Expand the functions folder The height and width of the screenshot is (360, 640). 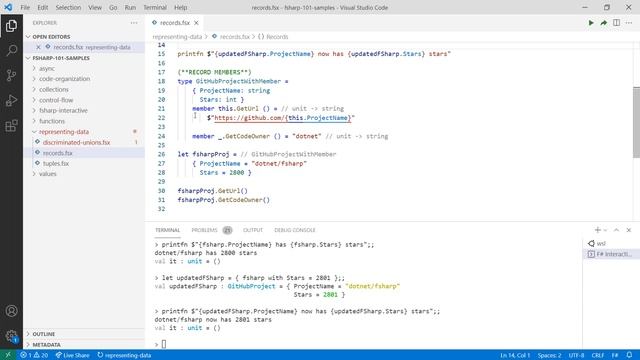(x=52, y=121)
